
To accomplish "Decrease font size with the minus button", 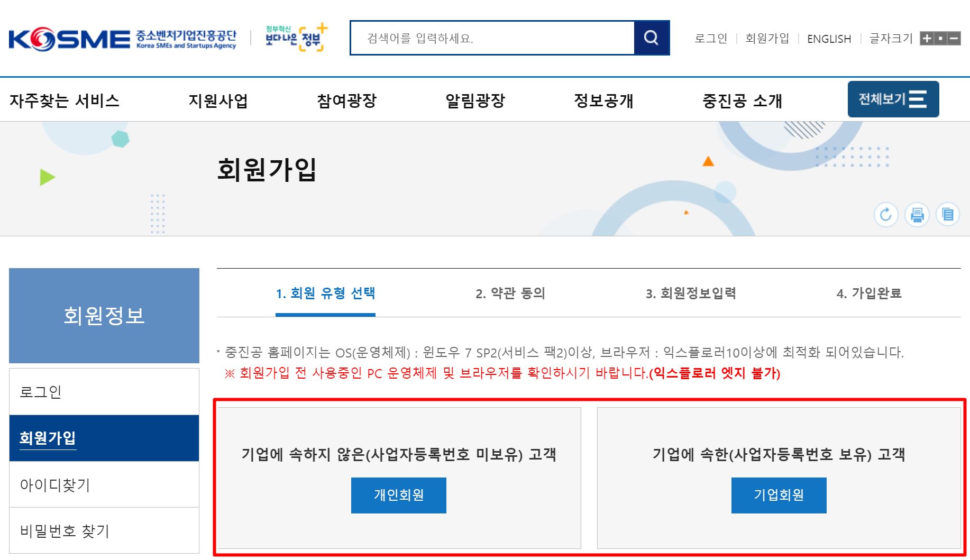I will point(955,38).
